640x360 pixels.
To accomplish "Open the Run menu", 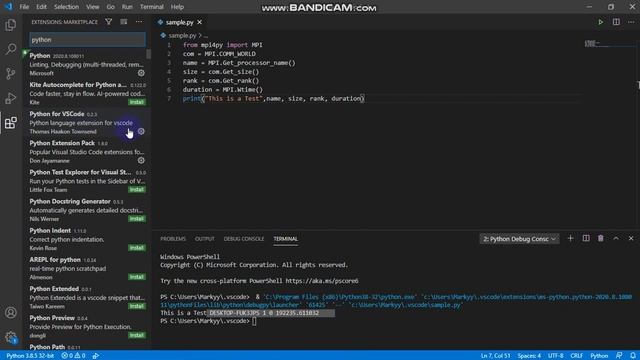I will (127, 7).
